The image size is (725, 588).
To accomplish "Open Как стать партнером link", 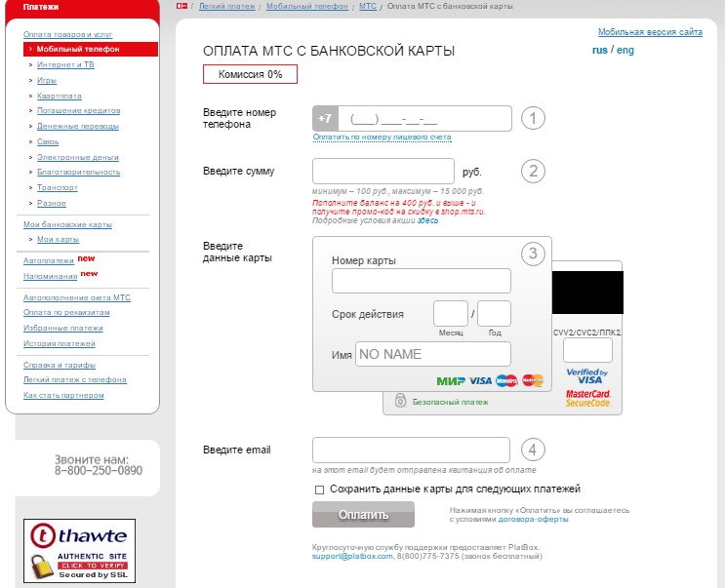I will coord(63,395).
